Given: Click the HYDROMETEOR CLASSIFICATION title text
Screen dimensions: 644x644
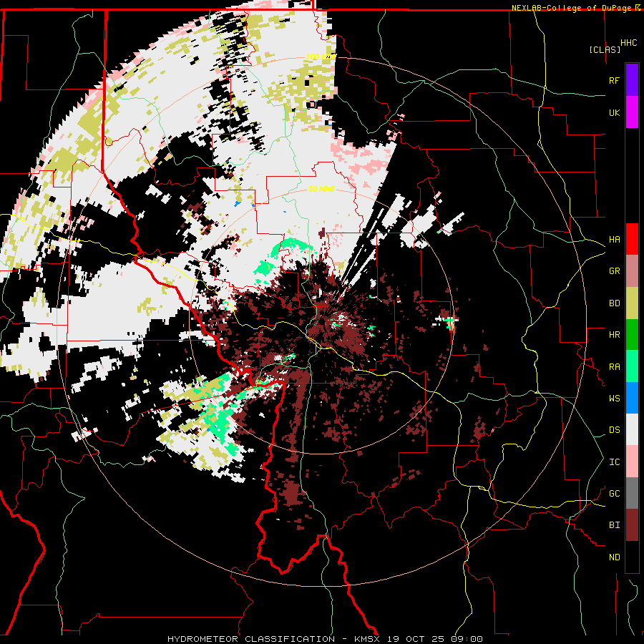Looking at the screenshot, I should point(251,639).
